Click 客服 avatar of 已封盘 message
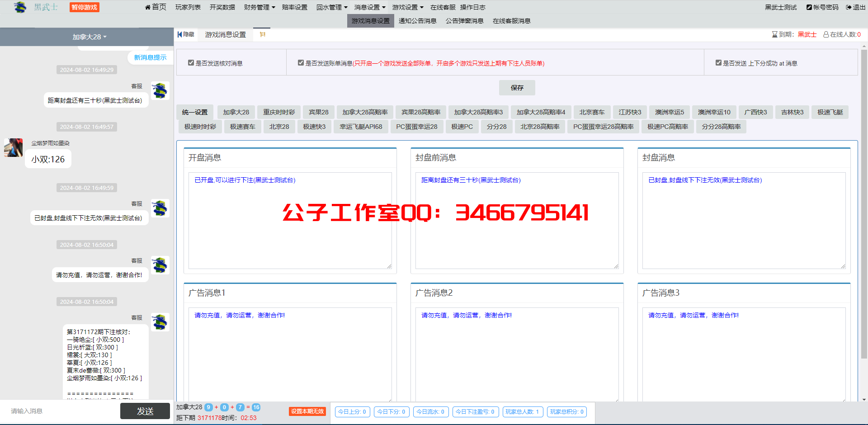Screen dimensions: 868x425 (x=160, y=208)
